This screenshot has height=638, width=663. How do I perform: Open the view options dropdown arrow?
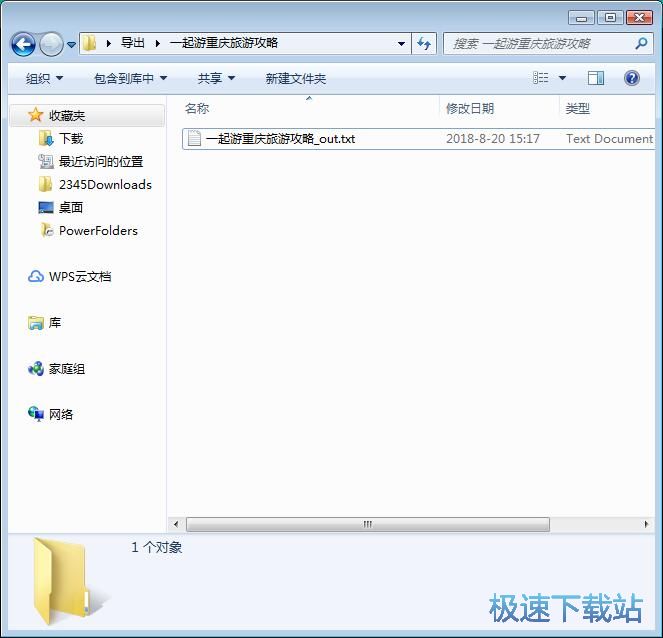pyautogui.click(x=562, y=78)
